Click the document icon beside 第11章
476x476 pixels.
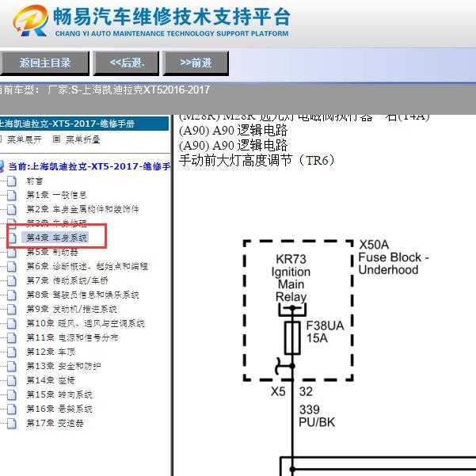click(x=12, y=338)
